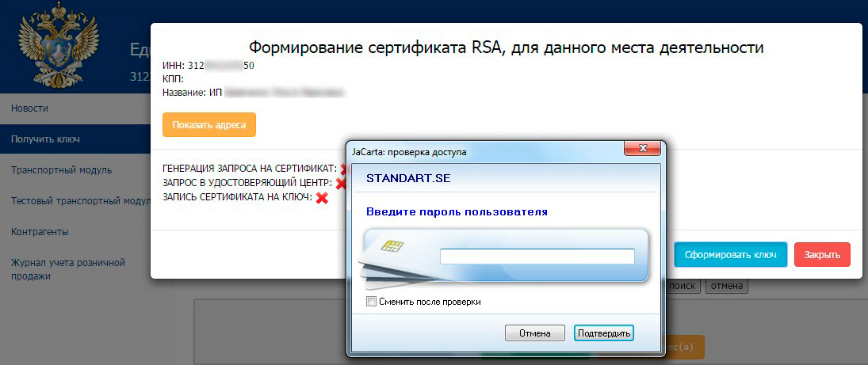
Task: Focus the user password input field
Action: [x=537, y=257]
